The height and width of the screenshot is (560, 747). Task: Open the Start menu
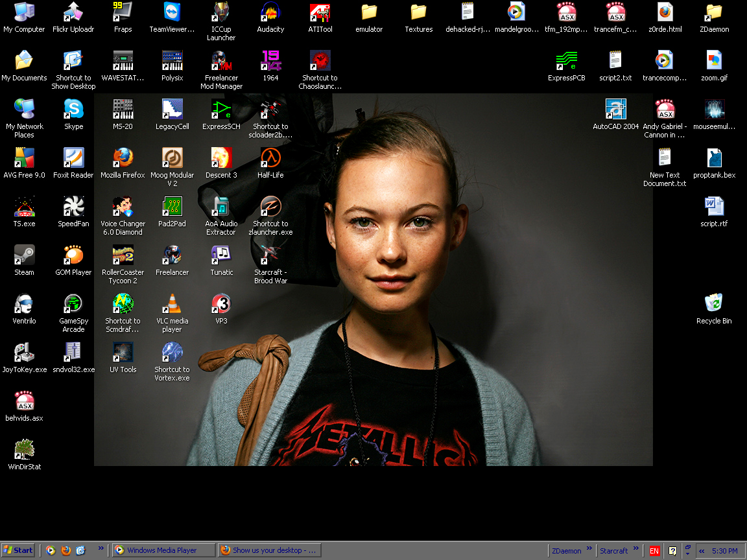pyautogui.click(x=18, y=550)
